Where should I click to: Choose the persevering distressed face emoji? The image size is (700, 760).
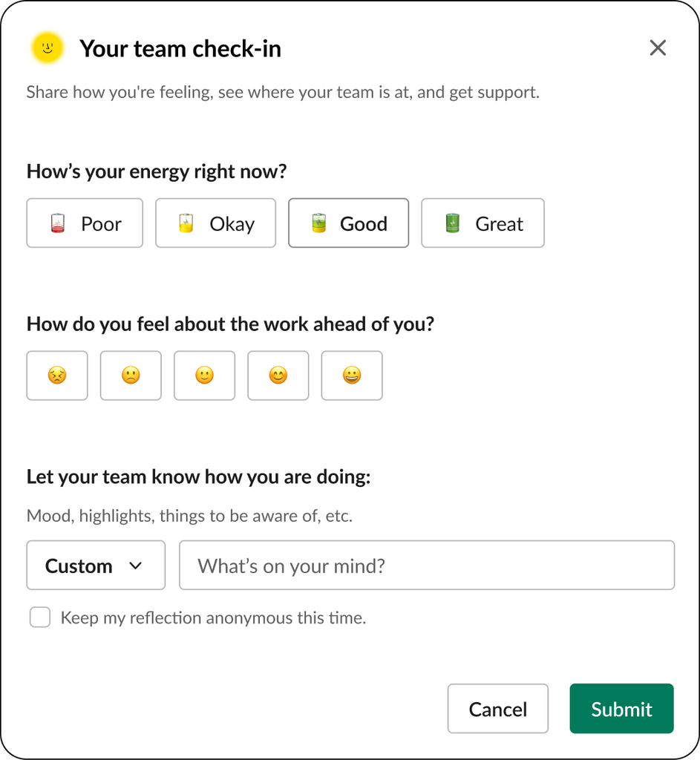(x=57, y=376)
